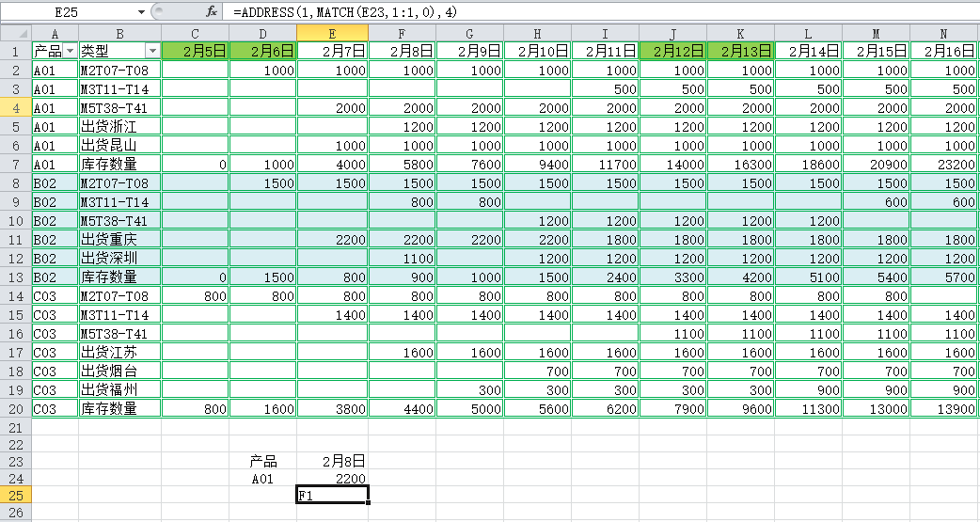The image size is (980, 522).
Task: Open the Name Box dropdown arrow
Action: point(141,11)
